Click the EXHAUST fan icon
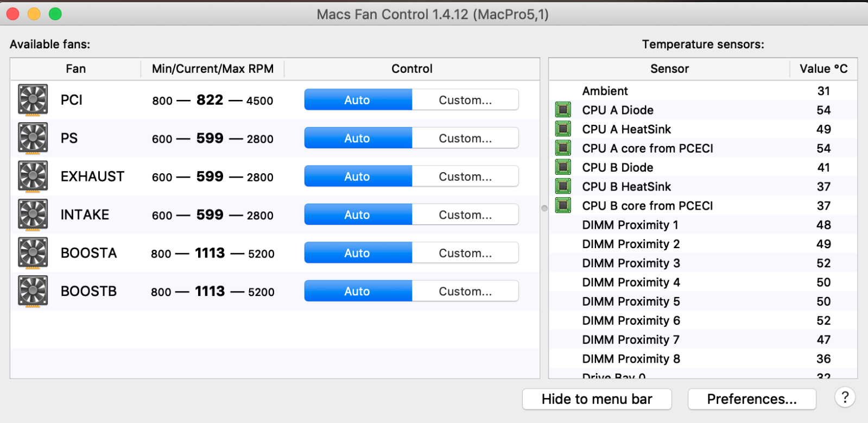Viewport: 868px width, 423px height. click(33, 176)
